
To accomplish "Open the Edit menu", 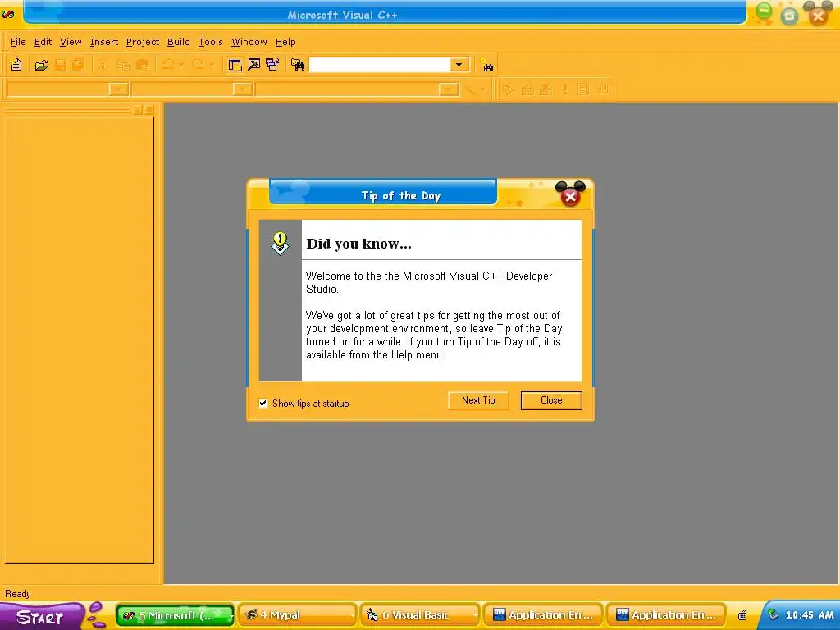I will 43,42.
